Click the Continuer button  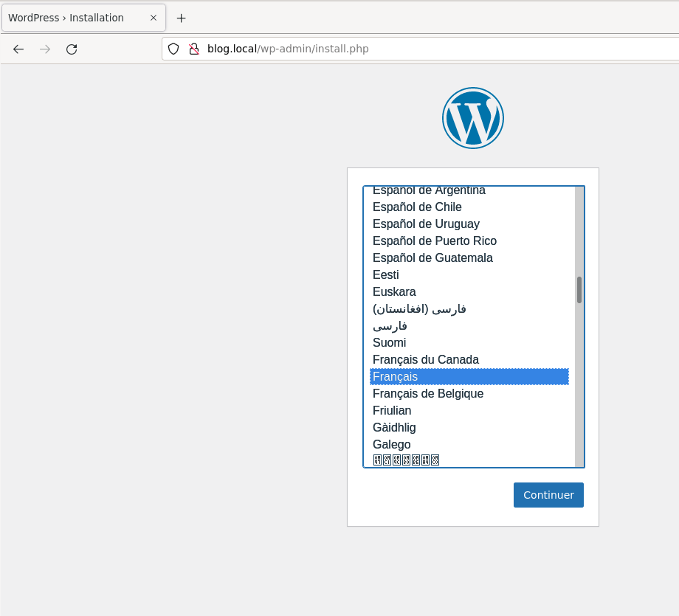[548, 495]
